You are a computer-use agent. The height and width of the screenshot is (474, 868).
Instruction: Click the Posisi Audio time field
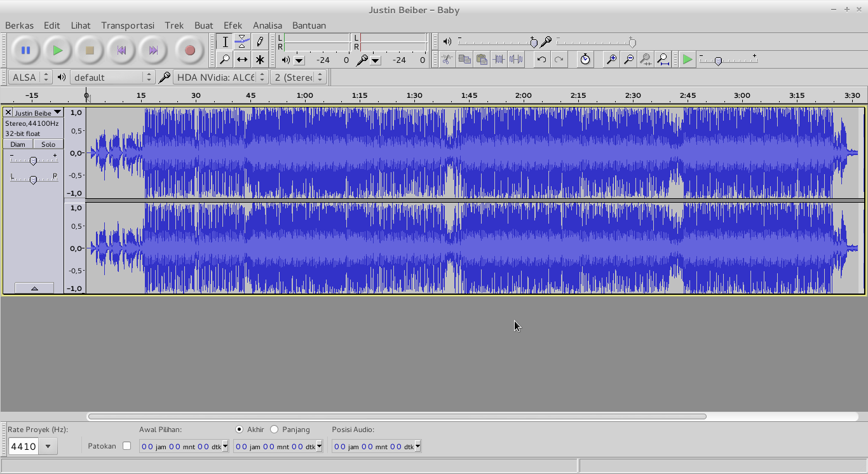(x=376, y=446)
